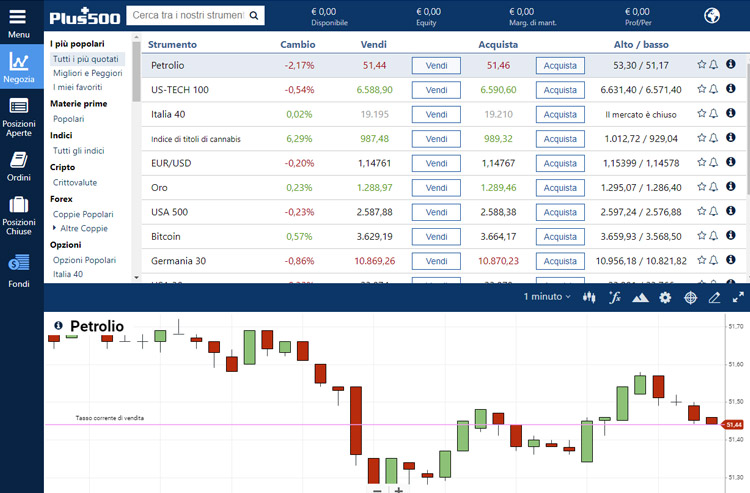Favorite USA 500 with star

pos(701,210)
